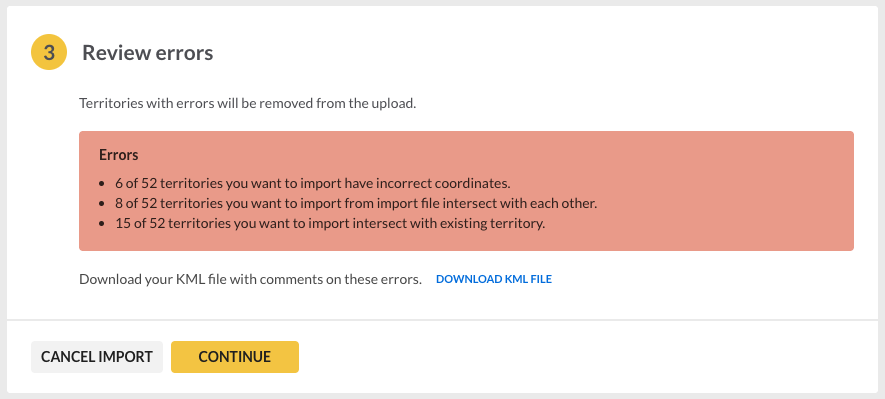Click the bullet before '15 of 52 territories'
Viewport: 885px width, 399px height.
pyautogui.click(x=102, y=223)
